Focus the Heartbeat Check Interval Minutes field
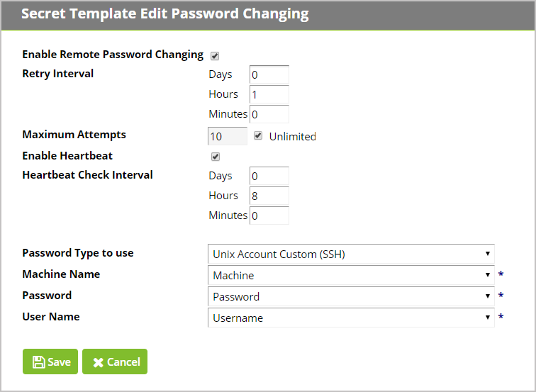 coord(269,215)
